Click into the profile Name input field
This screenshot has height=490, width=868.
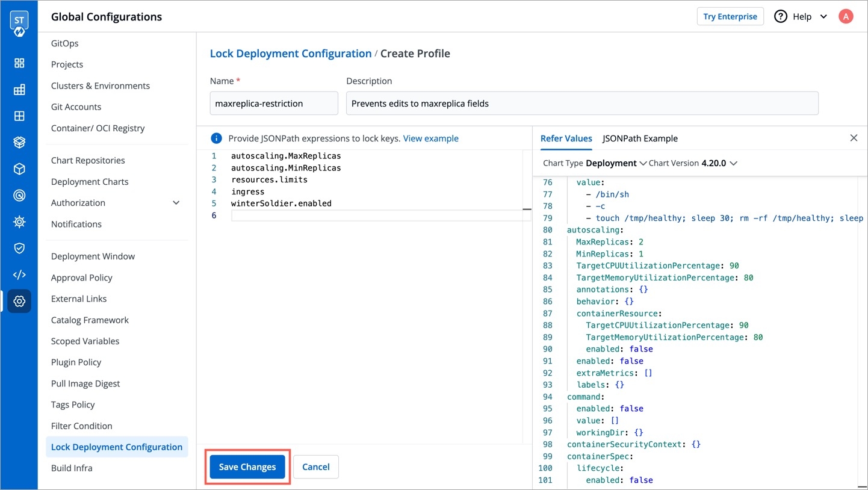[273, 104]
